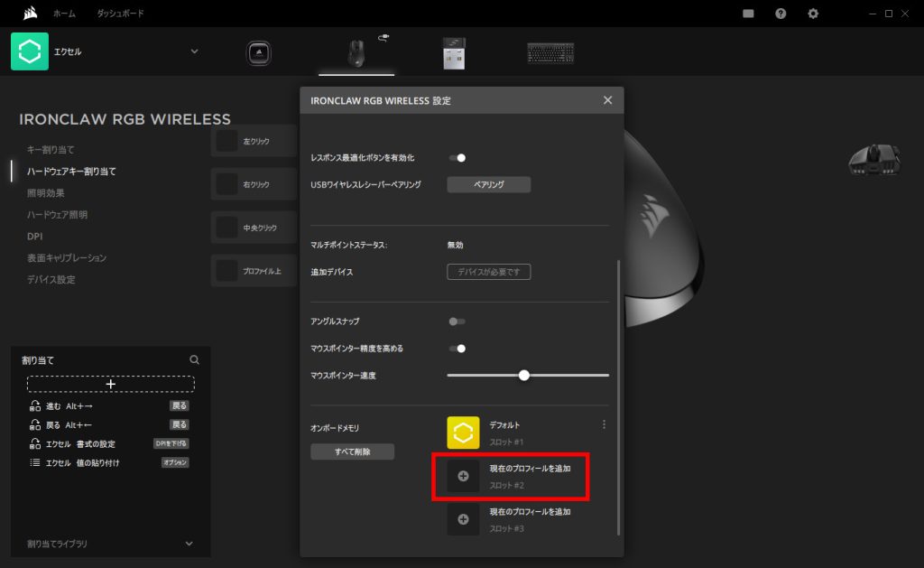This screenshot has width=924, height=568.
Task: Click the settings dialog vertical scrollbar
Action: coord(618,397)
